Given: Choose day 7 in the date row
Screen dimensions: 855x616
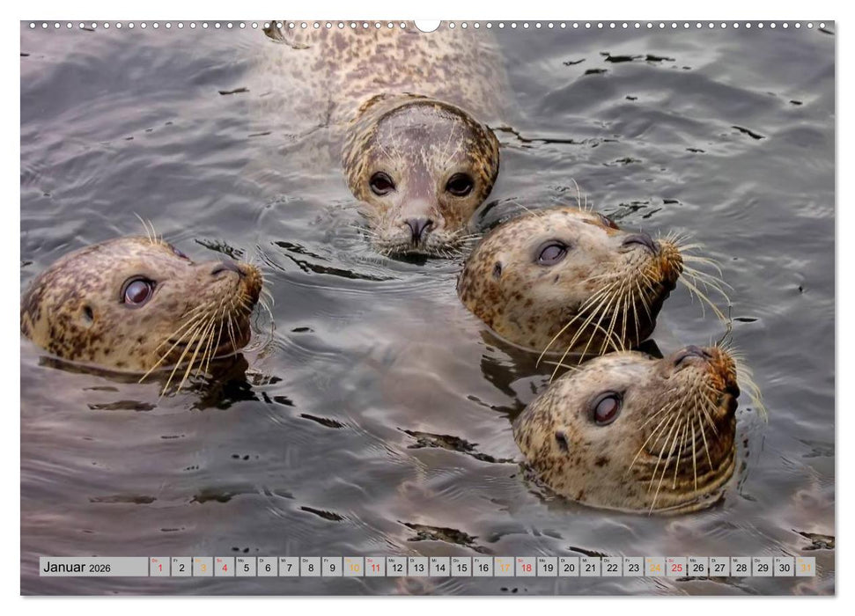Looking at the screenshot, I should pos(289,568).
